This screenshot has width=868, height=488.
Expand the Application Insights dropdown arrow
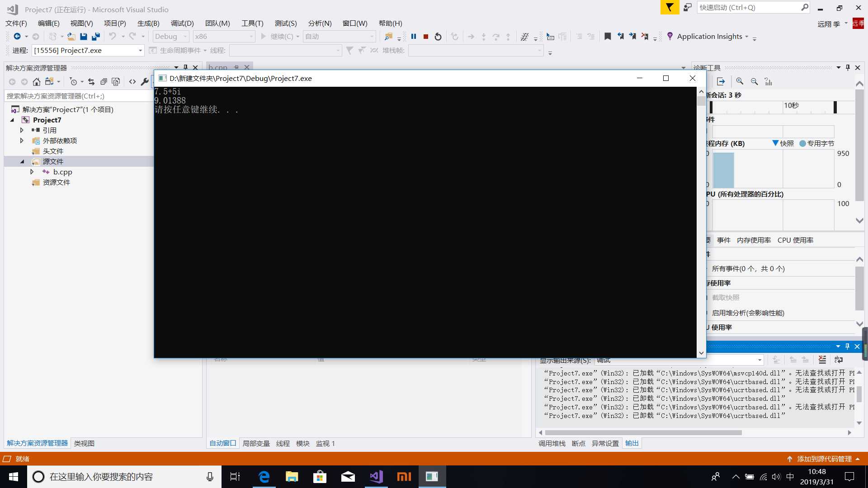pos(746,37)
